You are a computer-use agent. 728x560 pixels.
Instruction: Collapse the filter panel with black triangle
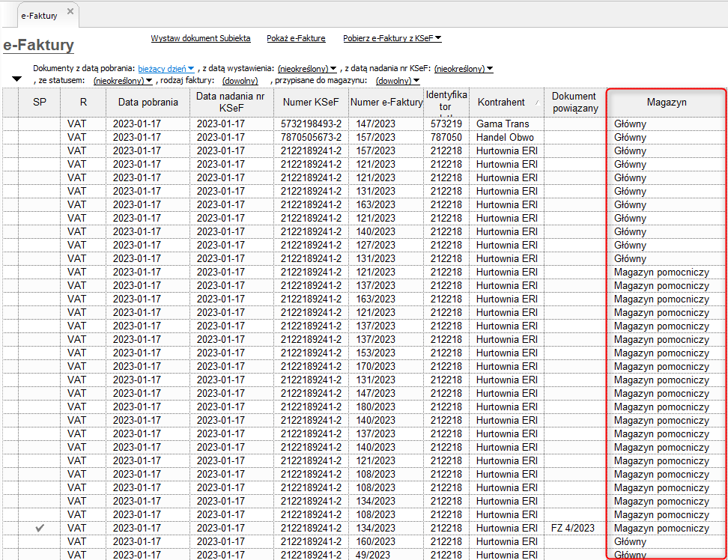[17, 79]
